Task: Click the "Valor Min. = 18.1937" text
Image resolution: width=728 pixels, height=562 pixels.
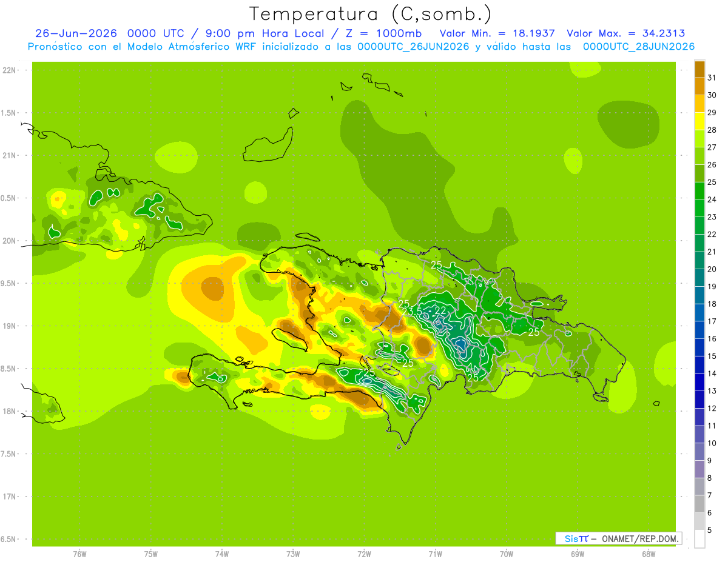Action: coord(499,33)
